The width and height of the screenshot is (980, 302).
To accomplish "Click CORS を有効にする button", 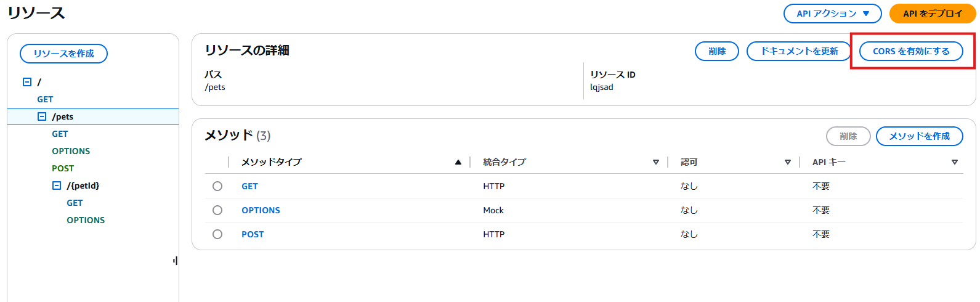I will (x=911, y=51).
